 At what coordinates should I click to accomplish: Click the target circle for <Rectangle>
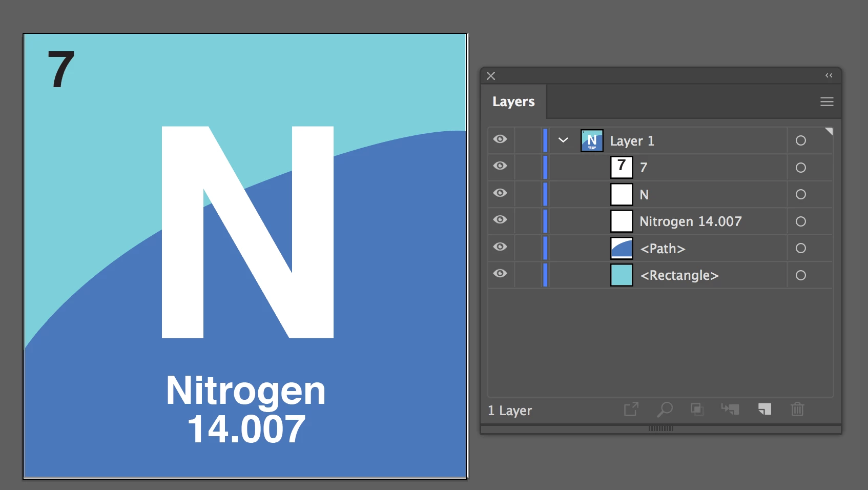click(801, 275)
